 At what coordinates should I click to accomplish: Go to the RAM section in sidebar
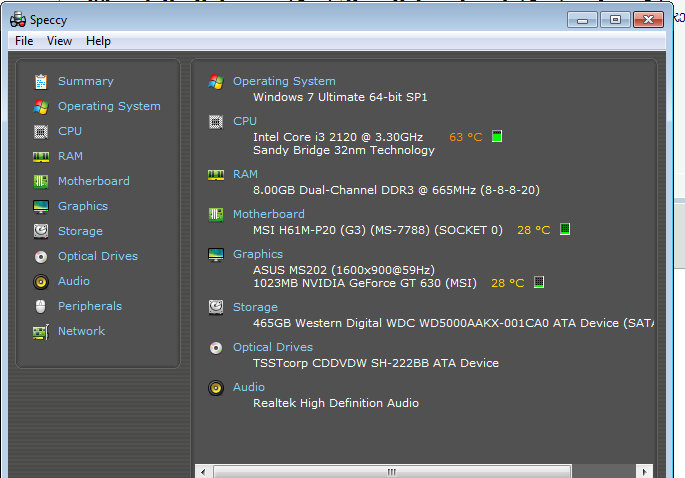point(70,156)
